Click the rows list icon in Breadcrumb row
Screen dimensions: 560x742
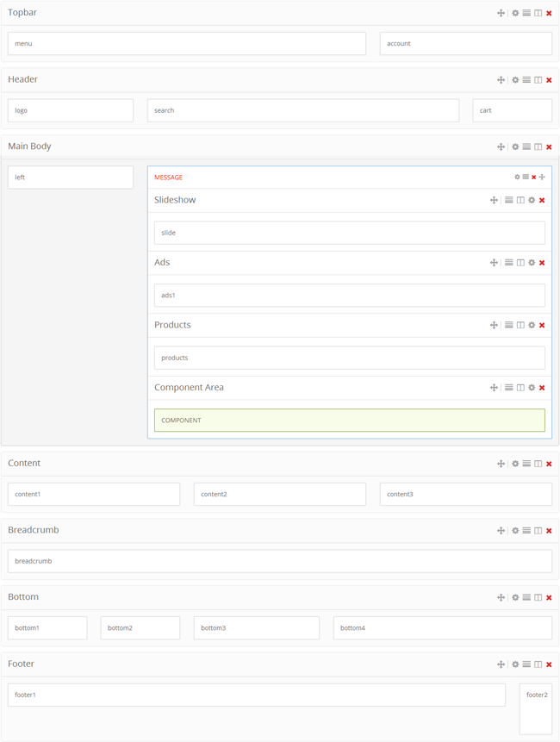[526, 531]
